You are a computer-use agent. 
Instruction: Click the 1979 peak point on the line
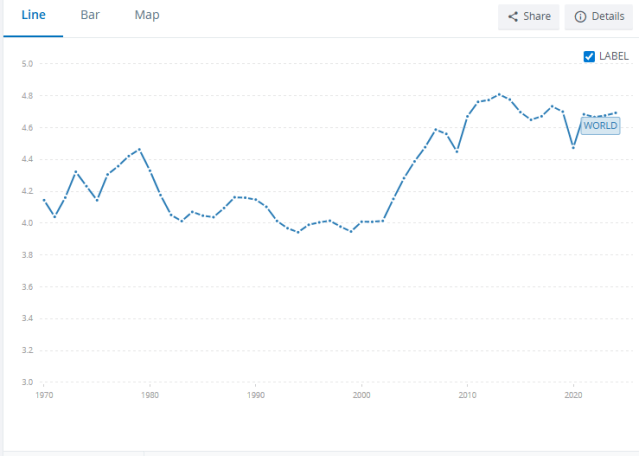pos(139,149)
